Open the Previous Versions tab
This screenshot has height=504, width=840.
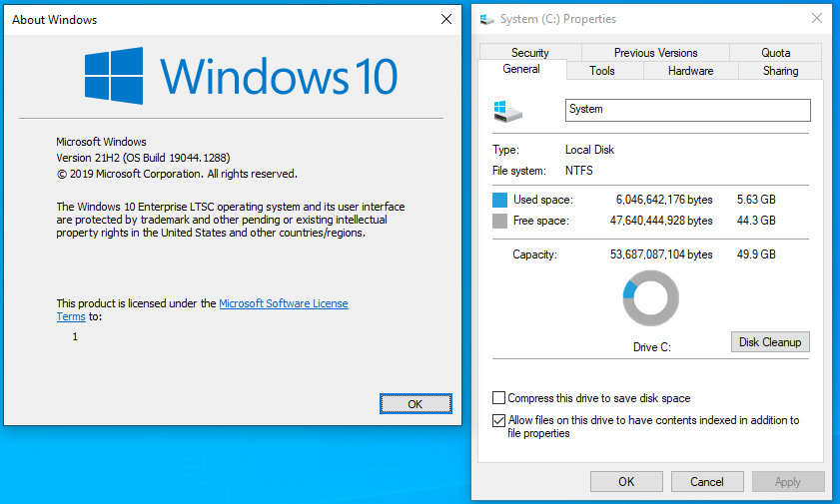(x=655, y=53)
